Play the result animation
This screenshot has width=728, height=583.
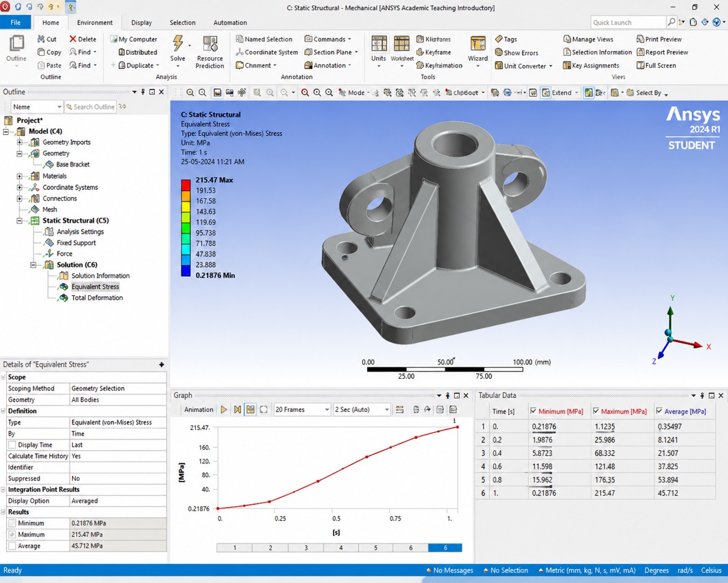pyautogui.click(x=224, y=409)
